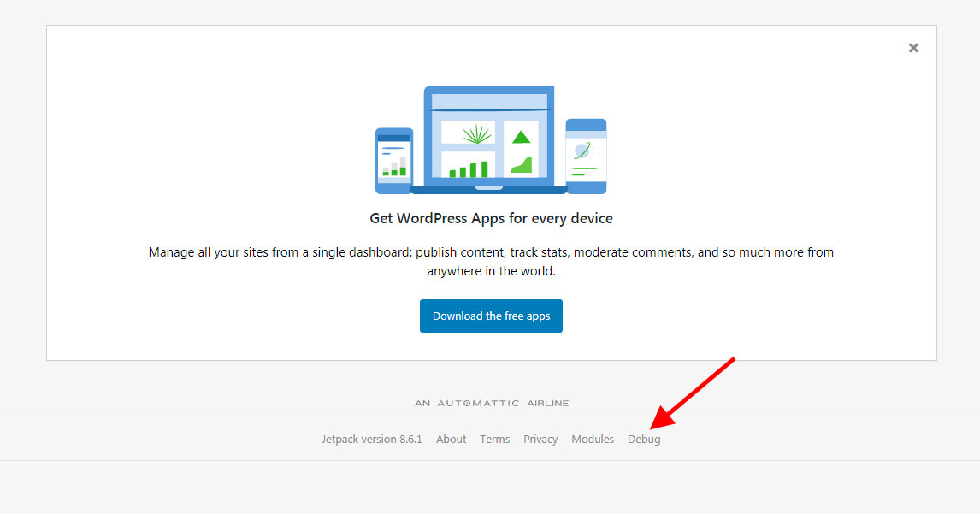The width and height of the screenshot is (980, 514).
Task: Open the Modules footer link
Action: (593, 439)
